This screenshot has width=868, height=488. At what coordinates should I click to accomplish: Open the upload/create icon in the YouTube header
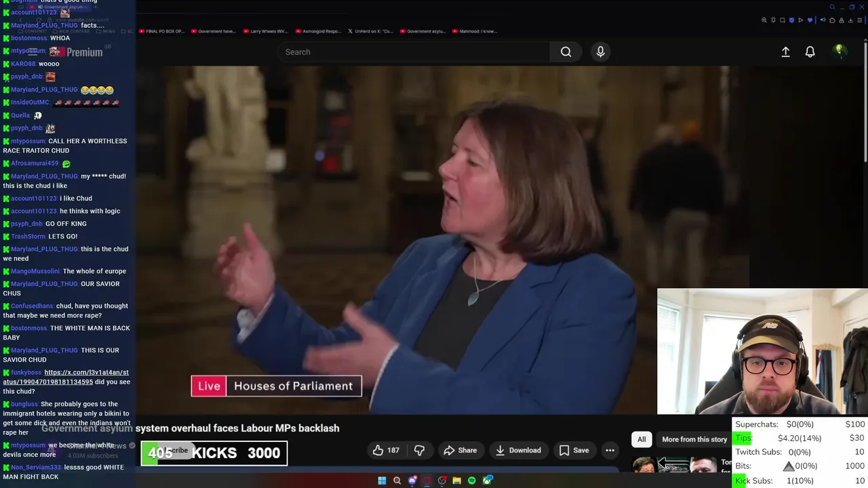click(785, 52)
